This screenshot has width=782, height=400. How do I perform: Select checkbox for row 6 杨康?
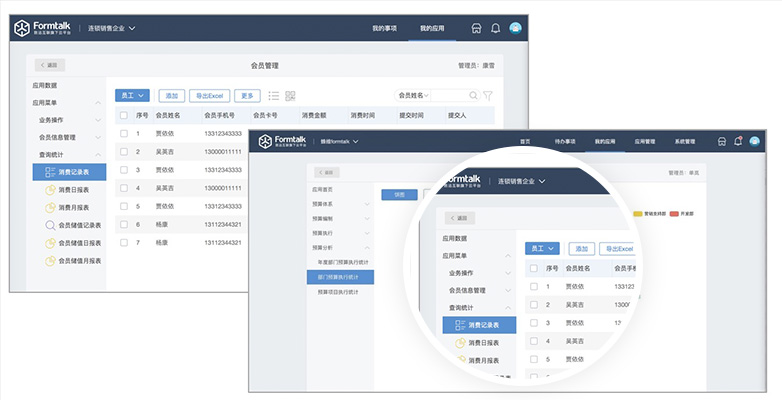click(x=123, y=224)
